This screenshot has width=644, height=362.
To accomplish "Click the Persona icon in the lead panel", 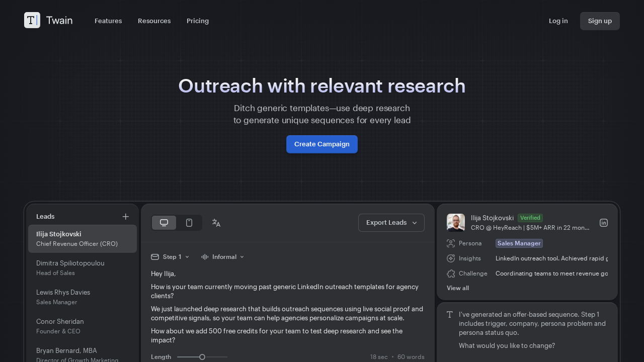I will [x=450, y=243].
